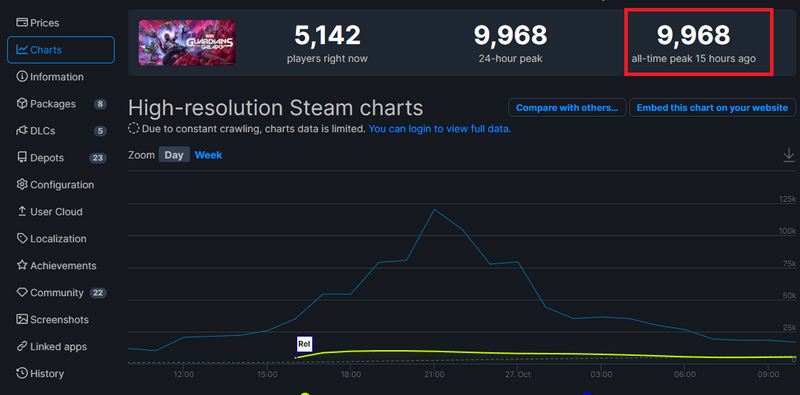Select the Day zoom option
This screenshot has height=395, width=800.
174,155
